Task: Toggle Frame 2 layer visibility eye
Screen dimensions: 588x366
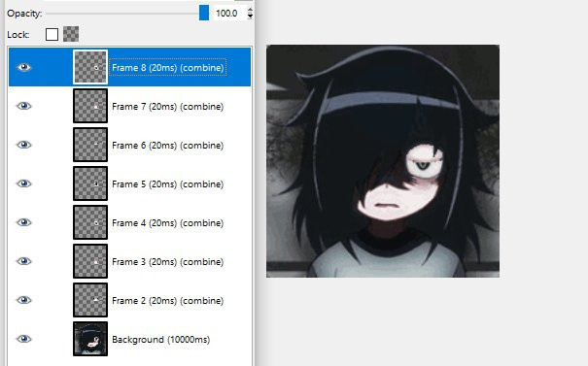Action: (x=24, y=300)
